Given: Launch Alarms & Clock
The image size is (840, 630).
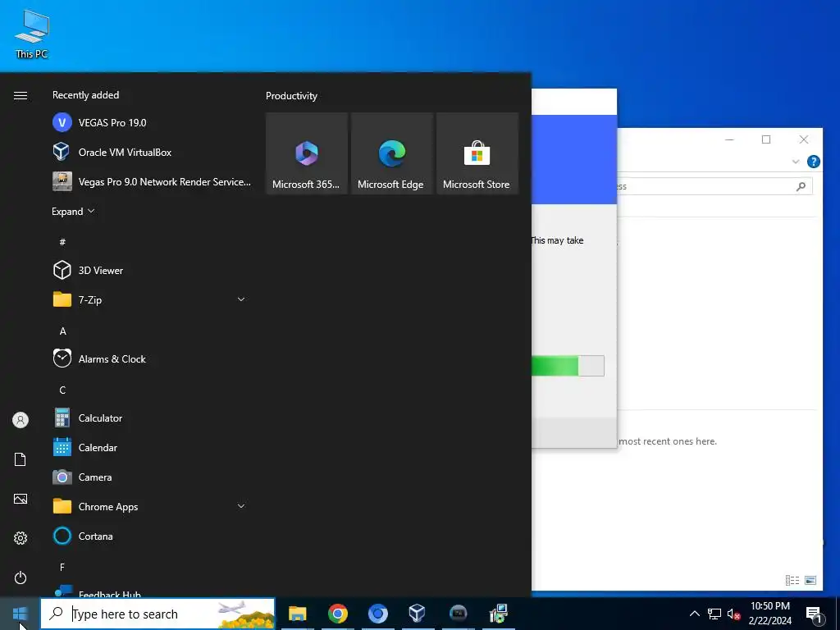Looking at the screenshot, I should (x=151, y=359).
